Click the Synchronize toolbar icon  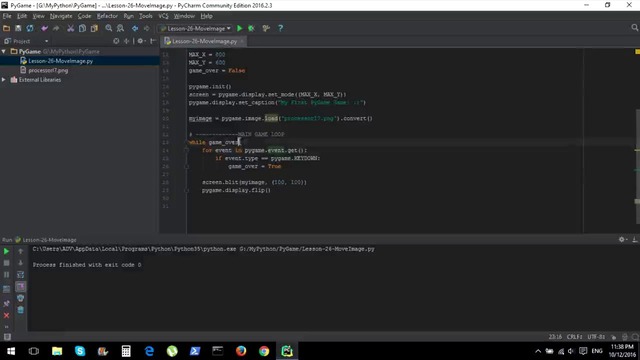(30, 28)
